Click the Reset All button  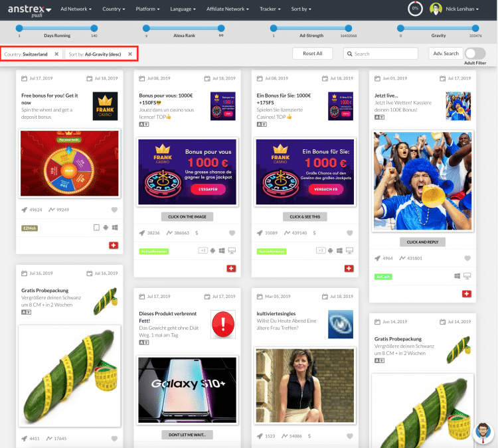coord(313,53)
